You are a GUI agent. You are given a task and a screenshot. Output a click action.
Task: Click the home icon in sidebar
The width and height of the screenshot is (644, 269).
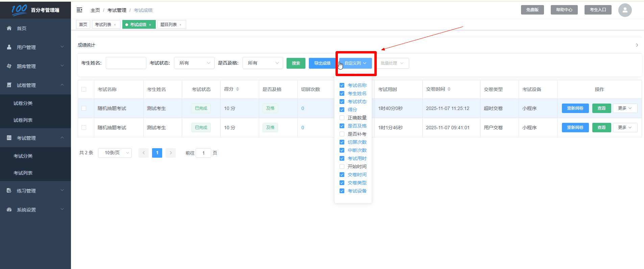9,28
